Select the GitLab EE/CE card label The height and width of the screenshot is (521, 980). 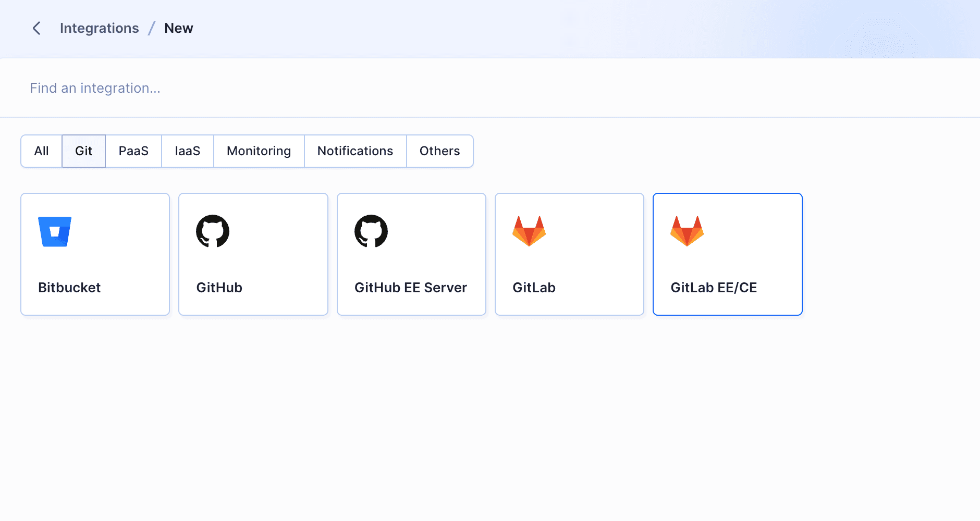click(x=714, y=288)
